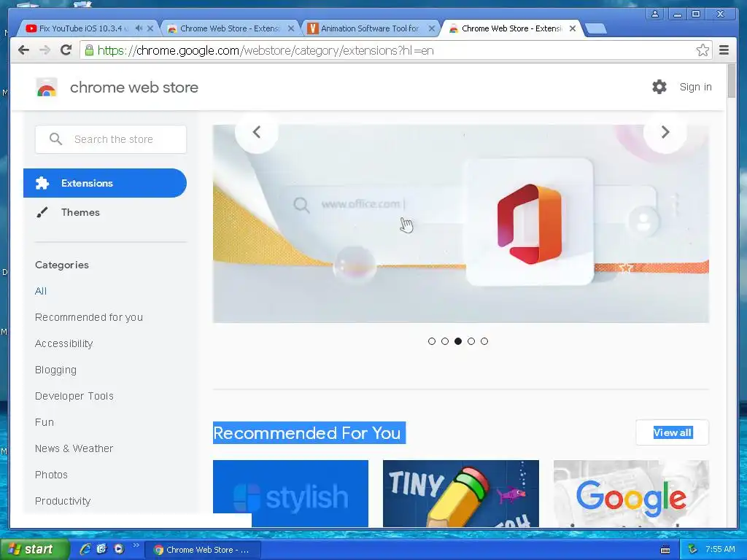Click the Recommended For You heading

pos(309,433)
